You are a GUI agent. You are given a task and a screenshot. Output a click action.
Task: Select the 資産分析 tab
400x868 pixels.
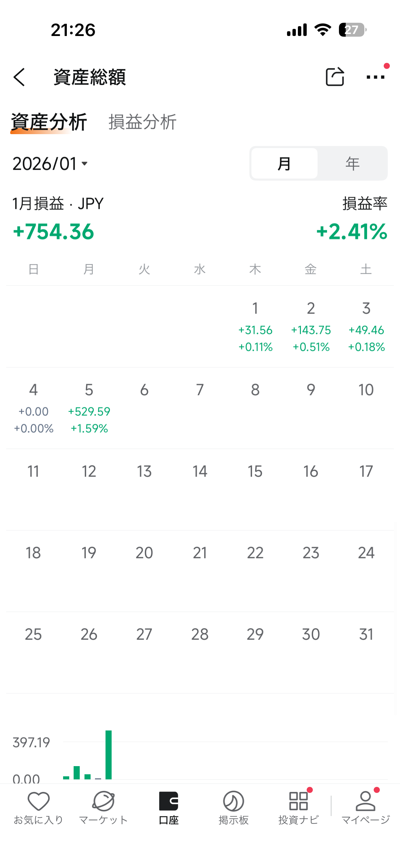pos(49,122)
